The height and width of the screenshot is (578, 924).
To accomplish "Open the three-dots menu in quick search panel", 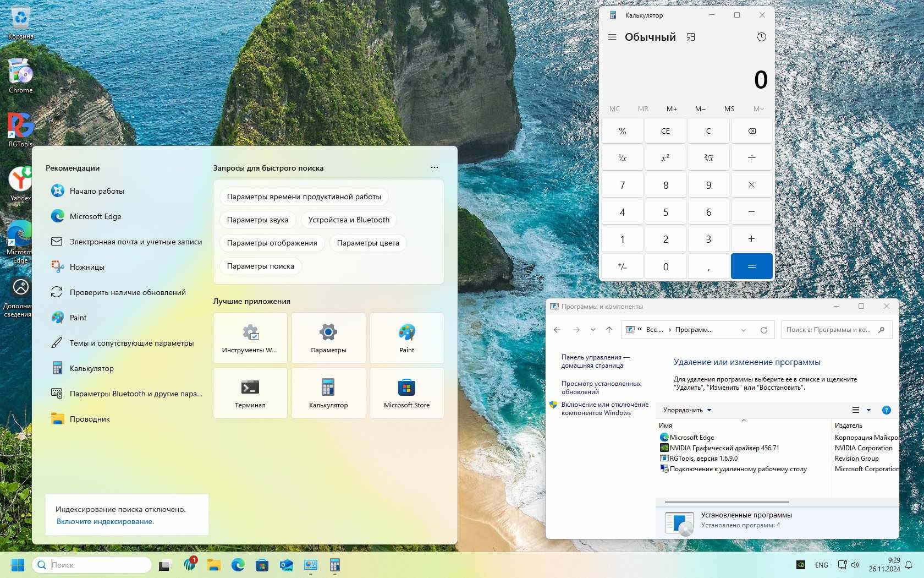I will pos(435,167).
